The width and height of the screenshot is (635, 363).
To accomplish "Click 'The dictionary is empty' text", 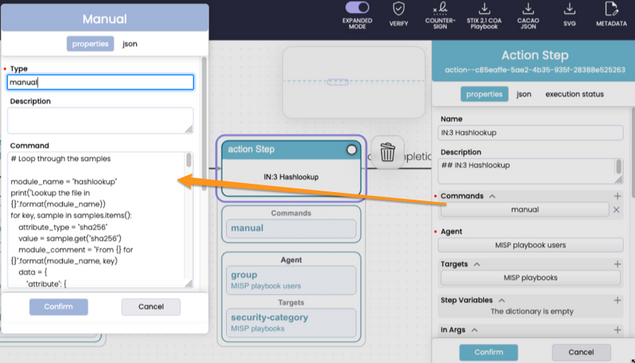I will point(532,312).
